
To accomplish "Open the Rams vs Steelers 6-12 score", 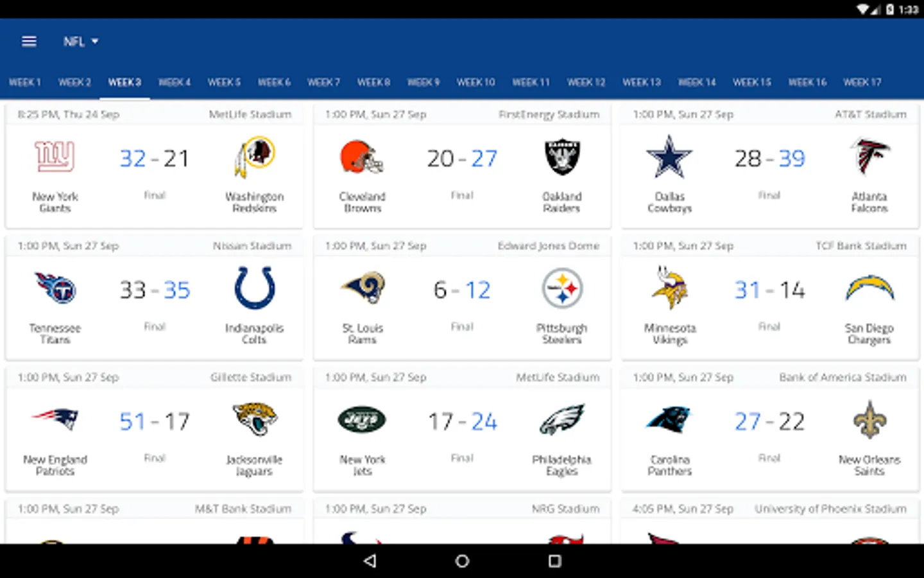I will click(462, 290).
